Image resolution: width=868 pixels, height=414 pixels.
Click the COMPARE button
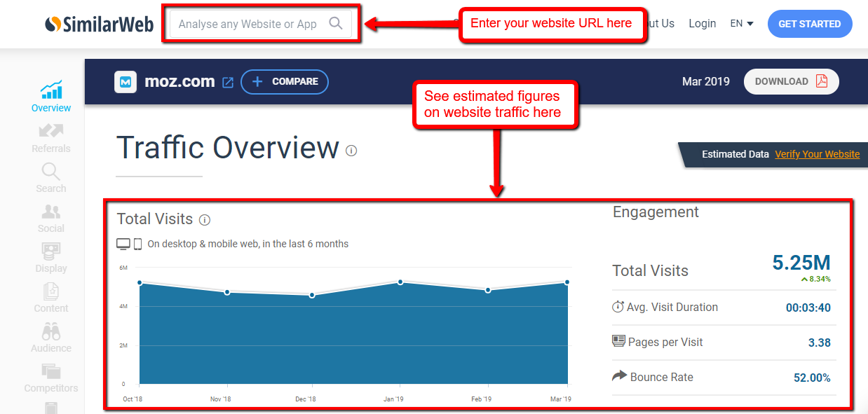(285, 82)
